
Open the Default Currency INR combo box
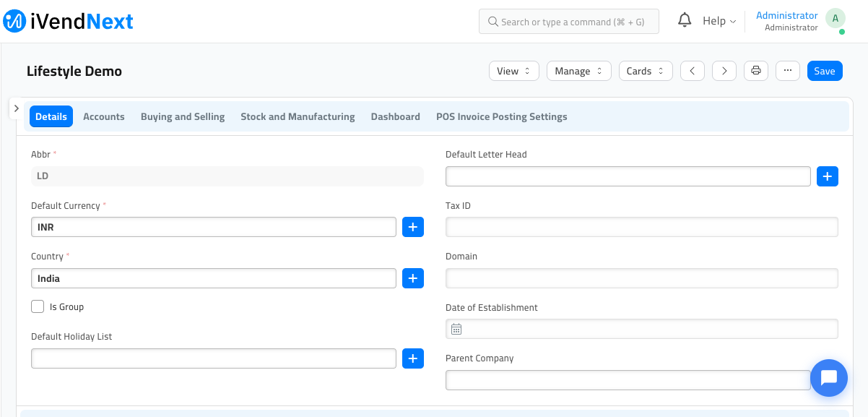(x=214, y=227)
